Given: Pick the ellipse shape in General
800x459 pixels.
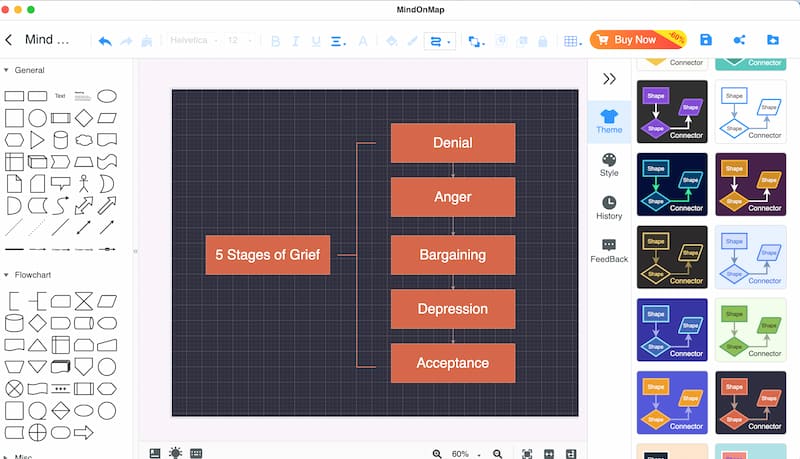Looking at the screenshot, I should 107,96.
